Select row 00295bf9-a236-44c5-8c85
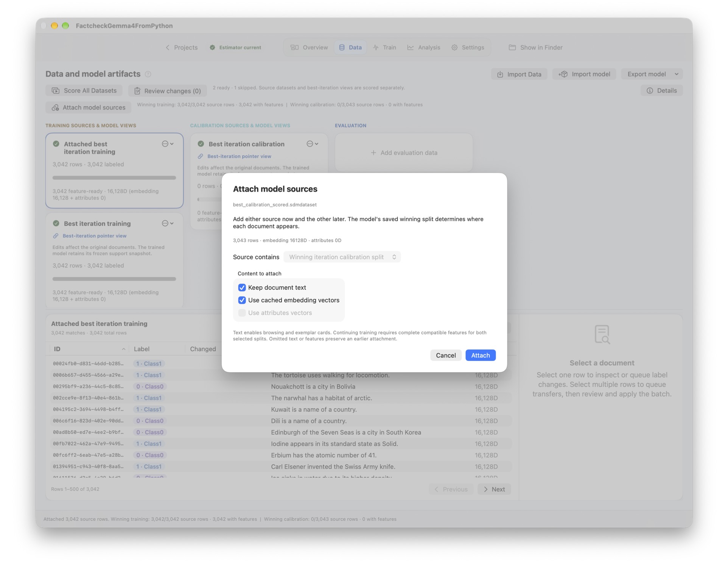The image size is (728, 563). (281, 387)
